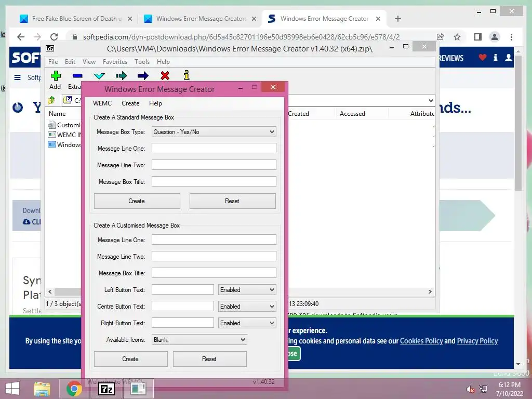
Task: Click the 7-Zip Test checkmark icon
Action: (x=99, y=76)
